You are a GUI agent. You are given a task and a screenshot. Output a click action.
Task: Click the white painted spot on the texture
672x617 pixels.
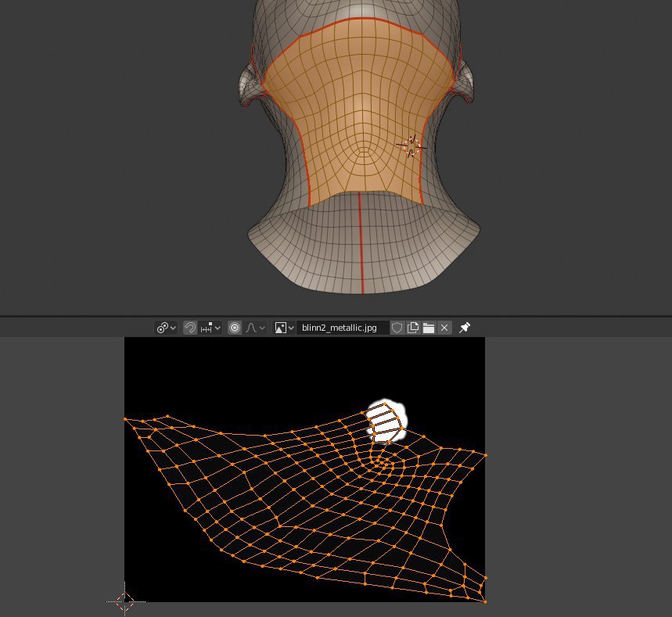coord(386,421)
